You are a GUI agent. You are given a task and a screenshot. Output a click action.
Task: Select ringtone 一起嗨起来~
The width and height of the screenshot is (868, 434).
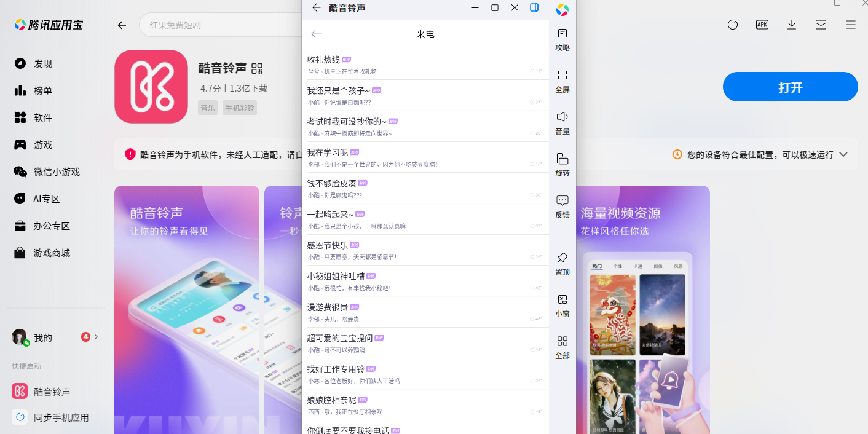click(425, 219)
